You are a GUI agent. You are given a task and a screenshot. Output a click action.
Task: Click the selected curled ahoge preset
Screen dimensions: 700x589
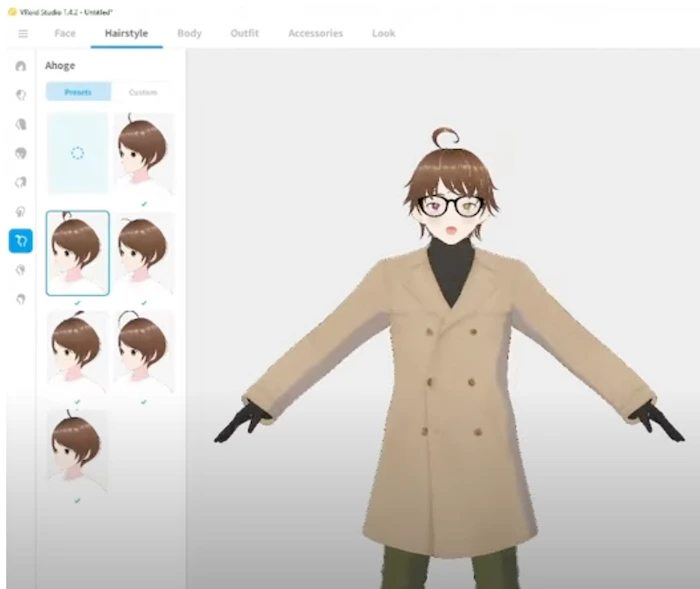click(78, 253)
